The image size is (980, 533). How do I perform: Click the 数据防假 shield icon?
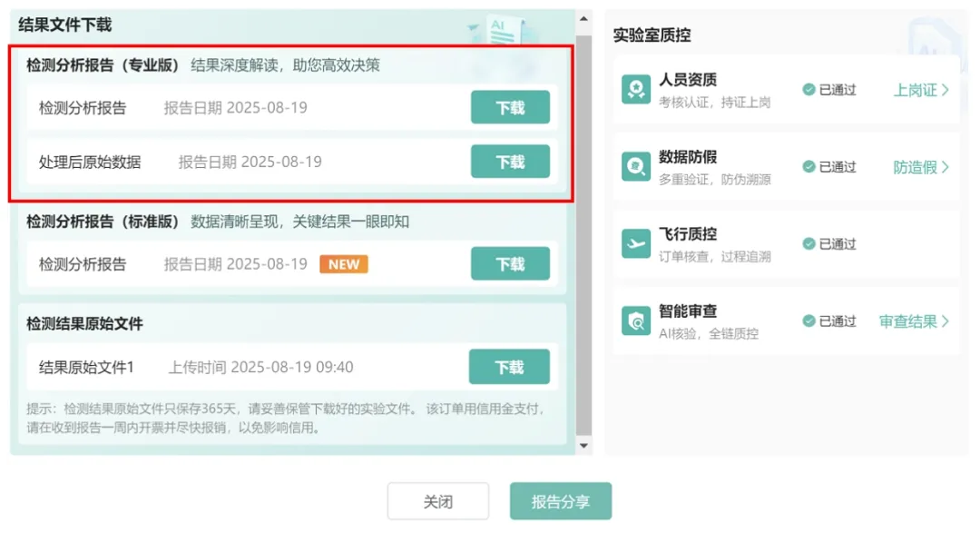[x=635, y=166]
